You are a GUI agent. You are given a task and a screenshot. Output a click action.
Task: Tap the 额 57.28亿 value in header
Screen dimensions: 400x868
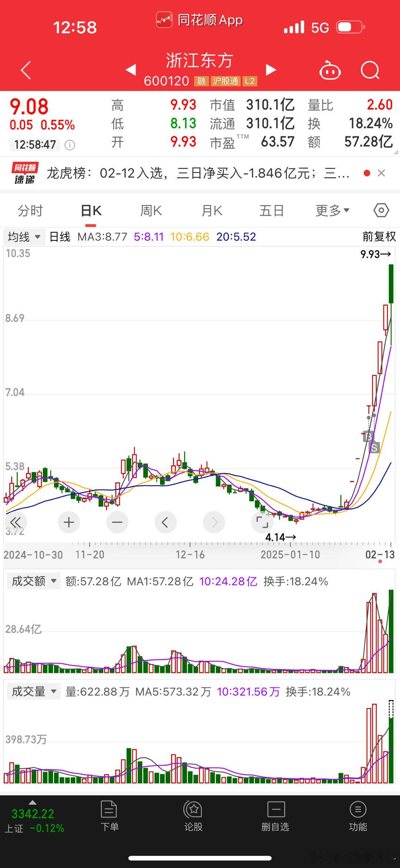369,142
